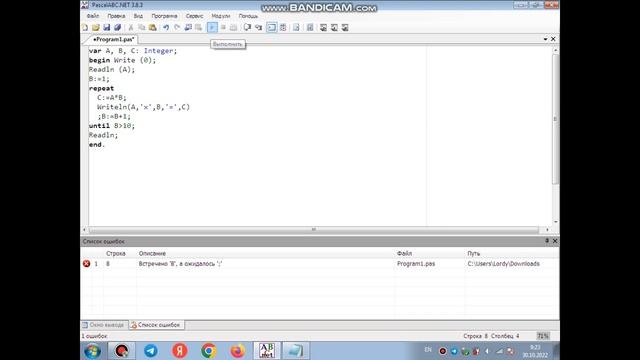Viewport: 640px width, 360px height.
Task: Click the C:\Users\Lordy\Downloads path cell
Action: tap(503, 264)
